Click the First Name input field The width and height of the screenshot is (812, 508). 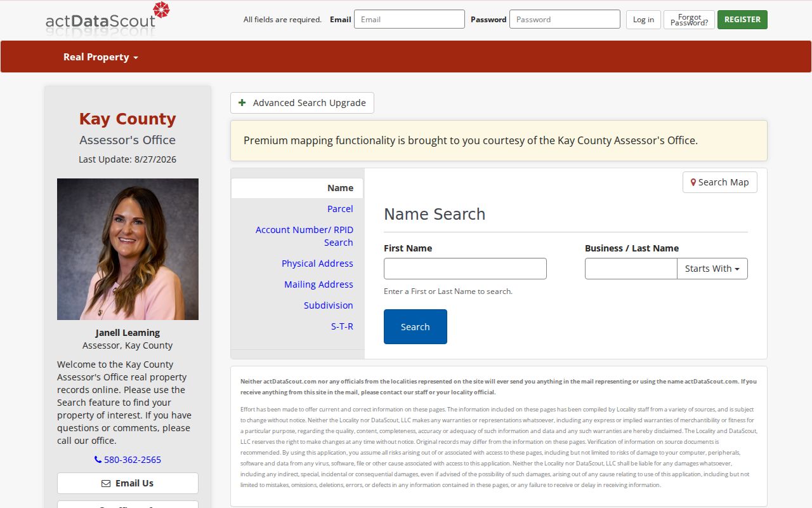coord(465,269)
